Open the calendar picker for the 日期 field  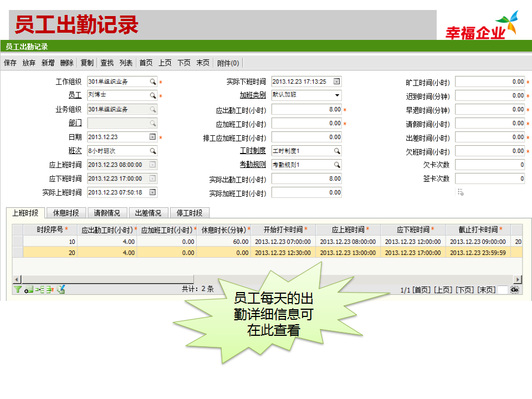point(153,137)
